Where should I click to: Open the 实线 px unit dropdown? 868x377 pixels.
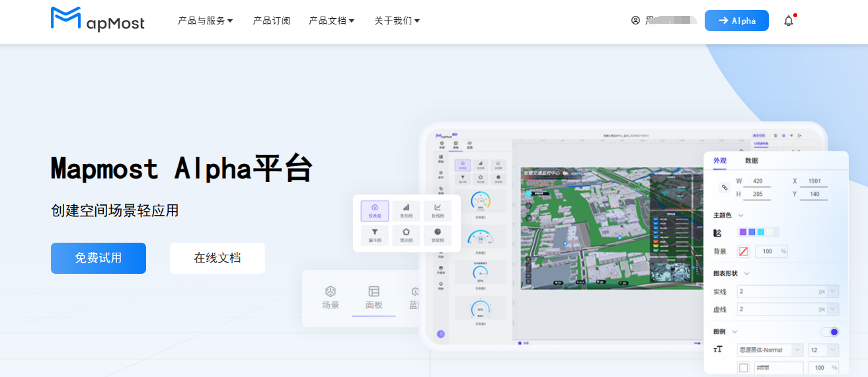[832, 292]
